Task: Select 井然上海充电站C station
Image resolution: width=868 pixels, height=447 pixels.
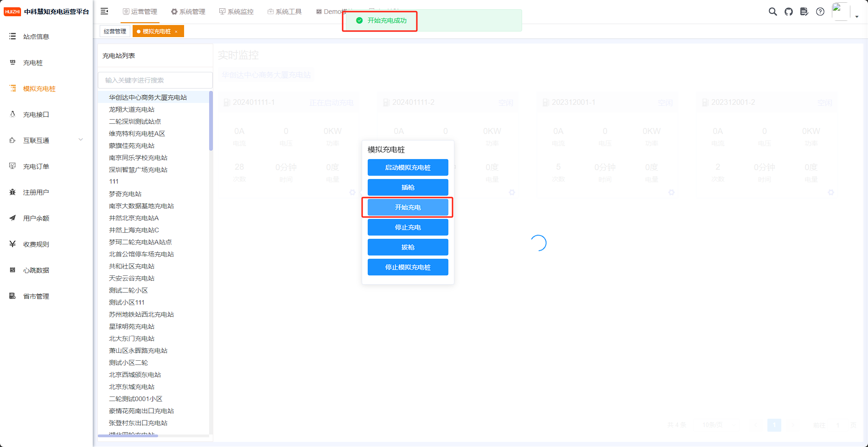Action: tap(134, 230)
